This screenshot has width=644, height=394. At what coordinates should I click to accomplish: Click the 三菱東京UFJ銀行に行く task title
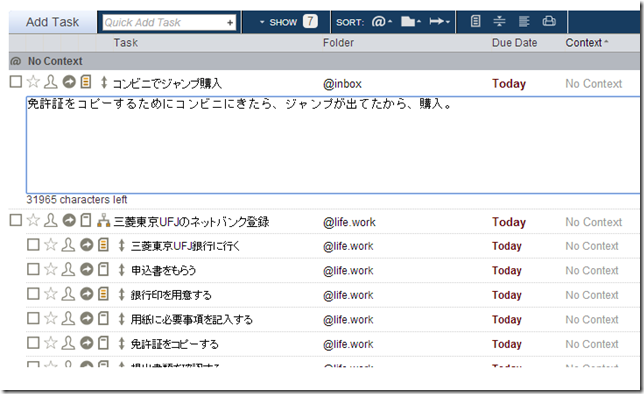pos(185,246)
